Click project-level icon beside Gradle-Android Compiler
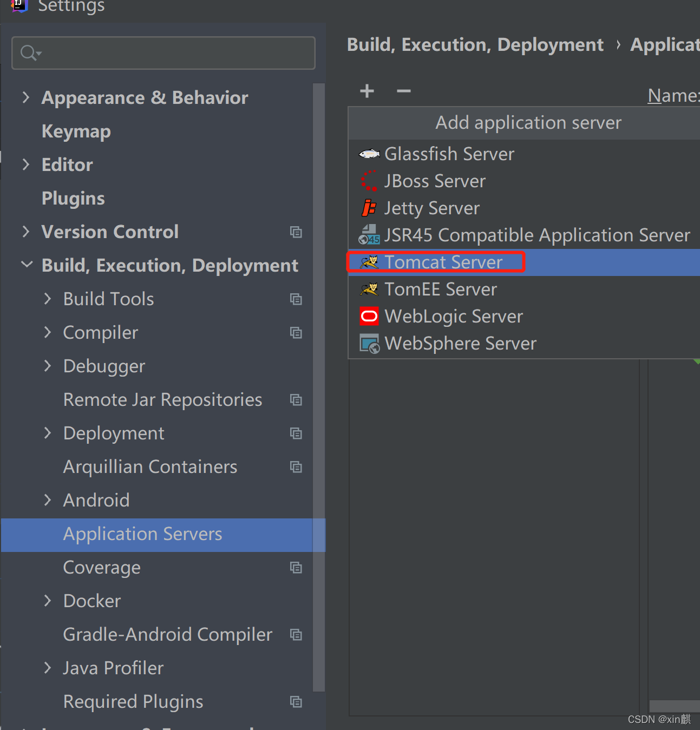Screen dimensions: 700x730 296,635
